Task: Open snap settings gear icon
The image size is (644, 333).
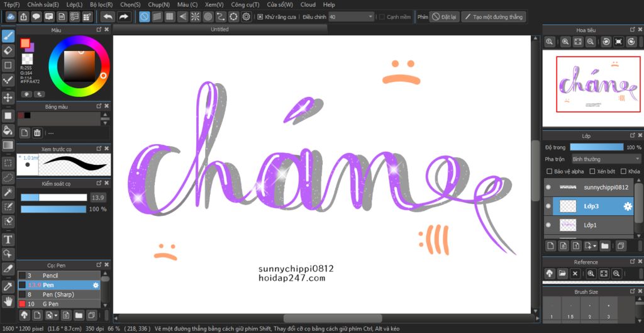Action: (246, 17)
